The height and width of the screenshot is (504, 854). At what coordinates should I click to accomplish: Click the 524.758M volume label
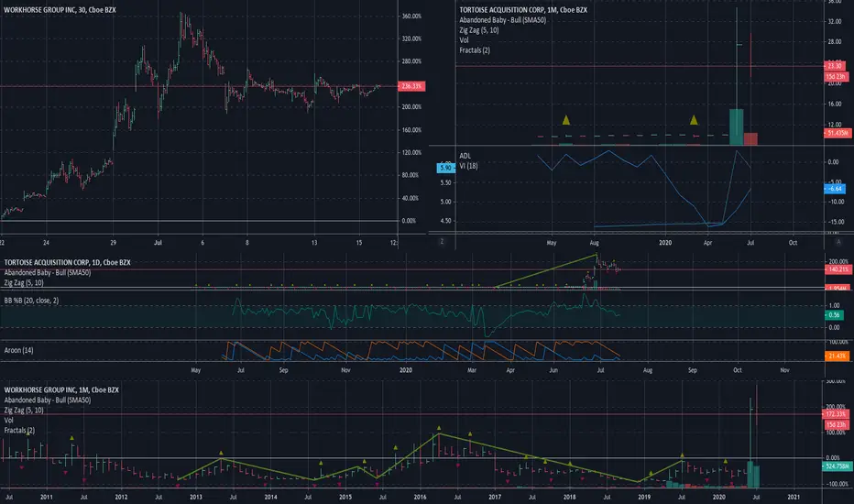pyautogui.click(x=838, y=466)
